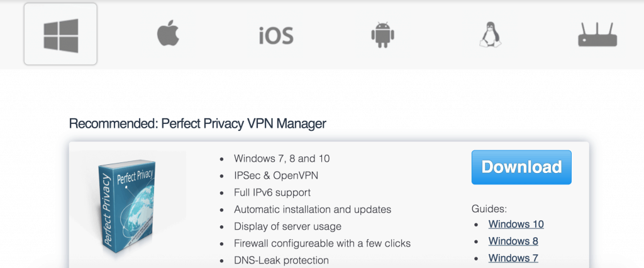Screen dimensions: 644x268
Task: Click the 'IPSec & OpenVPN' list item
Action: (276, 176)
